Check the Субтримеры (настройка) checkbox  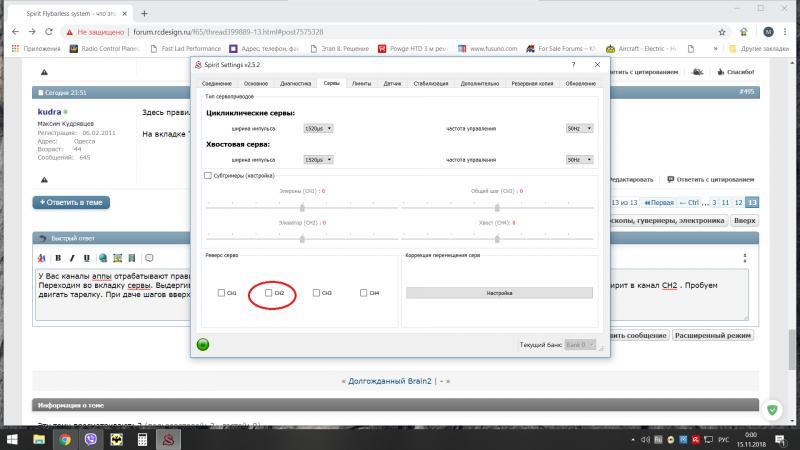click(208, 175)
